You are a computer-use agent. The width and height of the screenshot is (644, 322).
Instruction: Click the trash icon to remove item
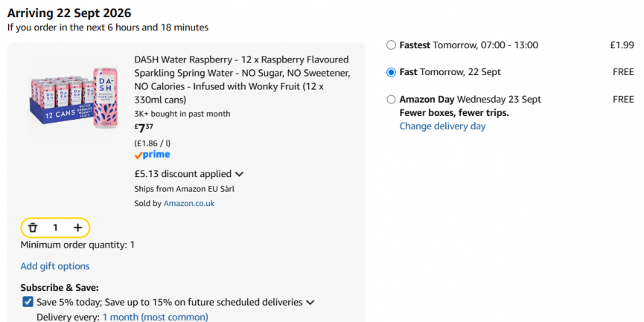pos(33,228)
